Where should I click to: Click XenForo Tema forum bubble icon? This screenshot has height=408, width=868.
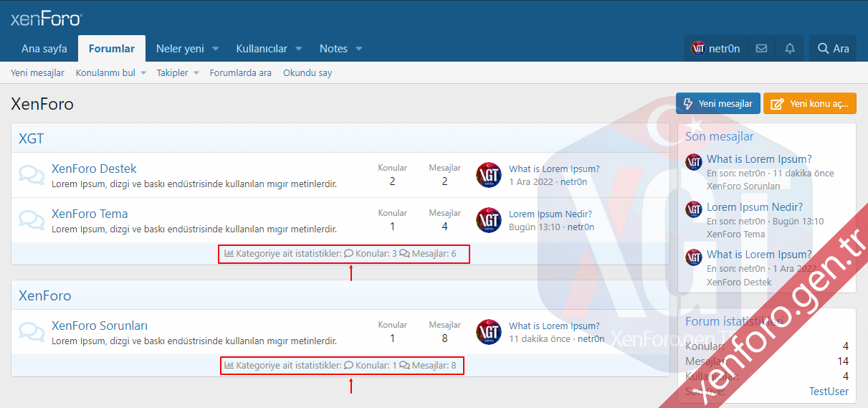coord(31,220)
